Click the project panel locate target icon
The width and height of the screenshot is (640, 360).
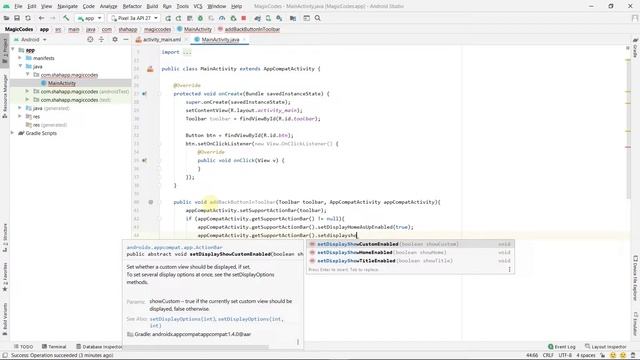coord(90,40)
